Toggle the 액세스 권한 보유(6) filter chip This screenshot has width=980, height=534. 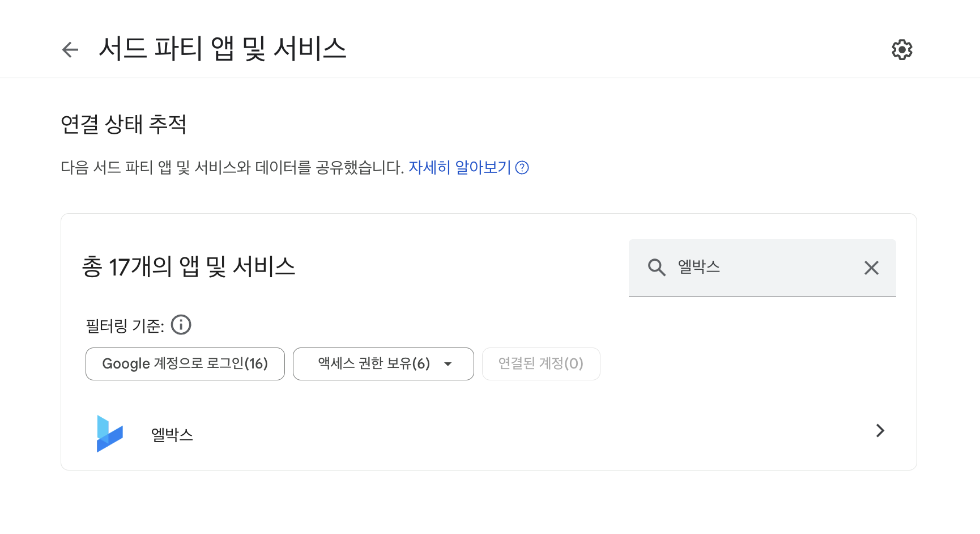point(374,363)
